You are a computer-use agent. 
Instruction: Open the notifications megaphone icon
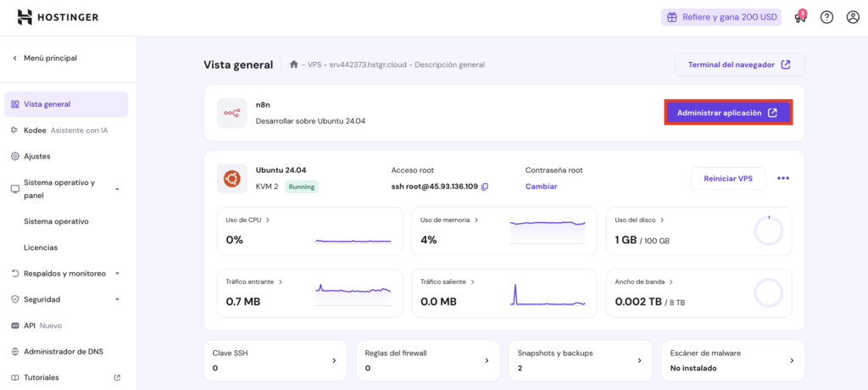tap(799, 17)
